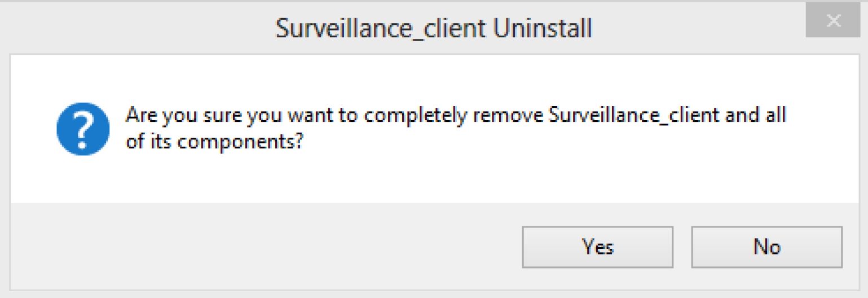Close the Surveillance_client Uninstall dialog
This screenshot has height=298, width=868.
click(x=834, y=22)
